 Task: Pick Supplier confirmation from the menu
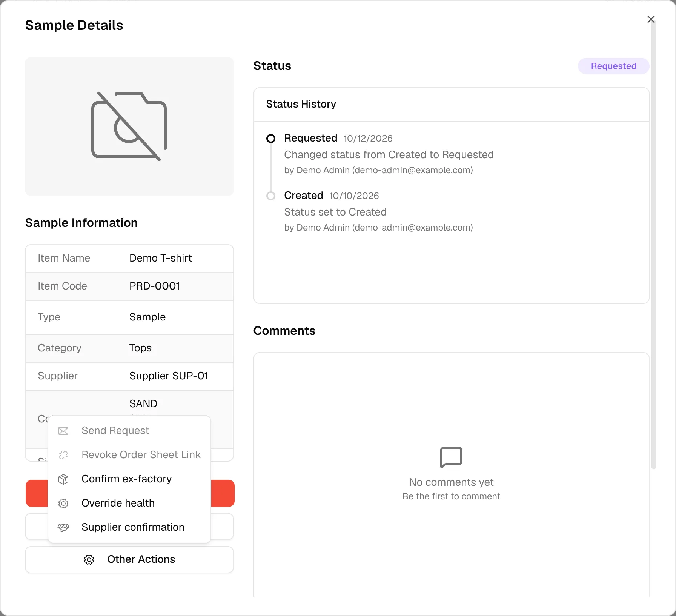tap(129, 527)
